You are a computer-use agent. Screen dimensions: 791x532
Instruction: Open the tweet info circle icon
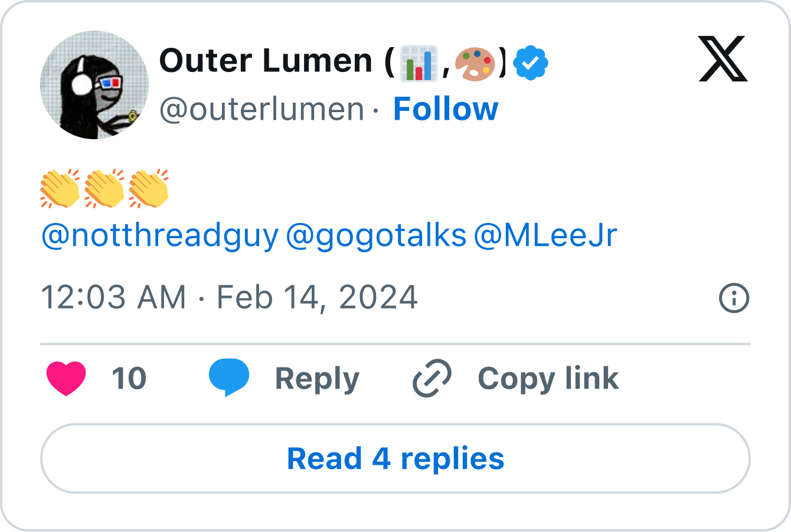tap(734, 298)
